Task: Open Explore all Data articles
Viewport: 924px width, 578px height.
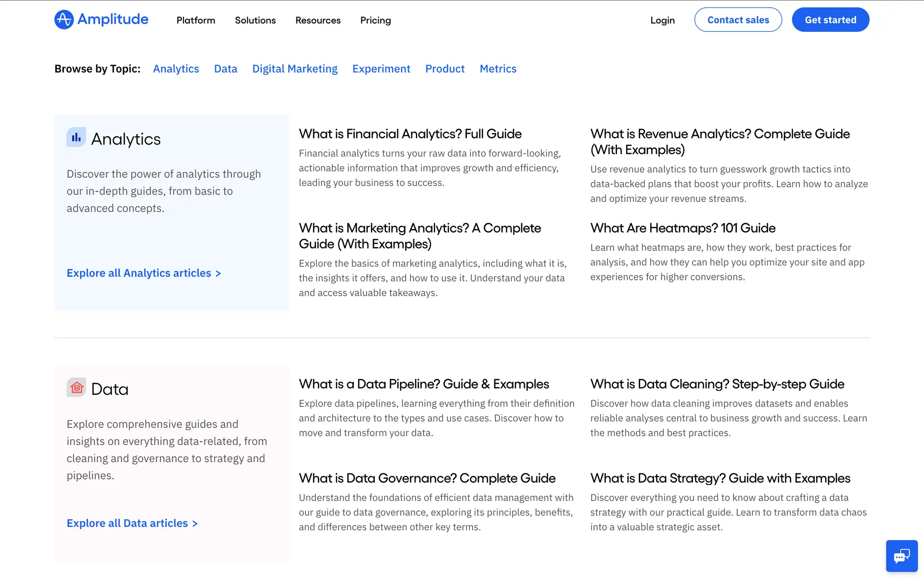Action: (132, 523)
